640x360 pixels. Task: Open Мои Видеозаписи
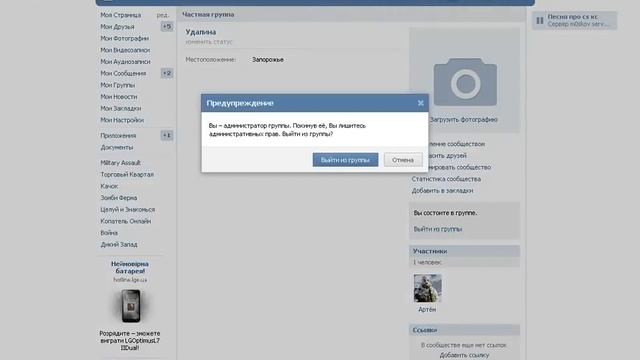(125, 50)
